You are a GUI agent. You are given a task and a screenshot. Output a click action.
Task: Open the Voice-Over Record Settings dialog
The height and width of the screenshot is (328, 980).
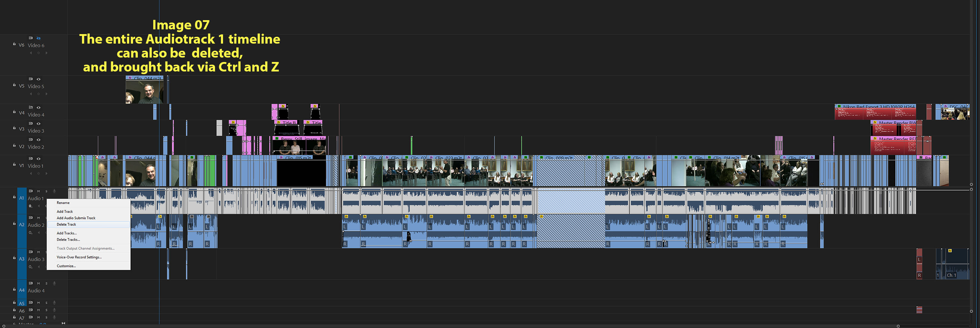coord(79,257)
